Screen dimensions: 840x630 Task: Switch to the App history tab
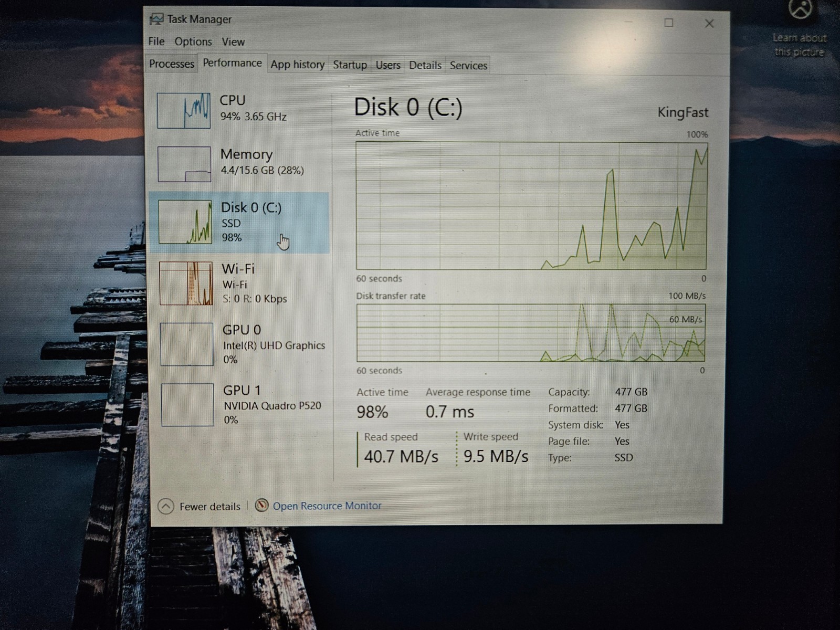tap(298, 65)
